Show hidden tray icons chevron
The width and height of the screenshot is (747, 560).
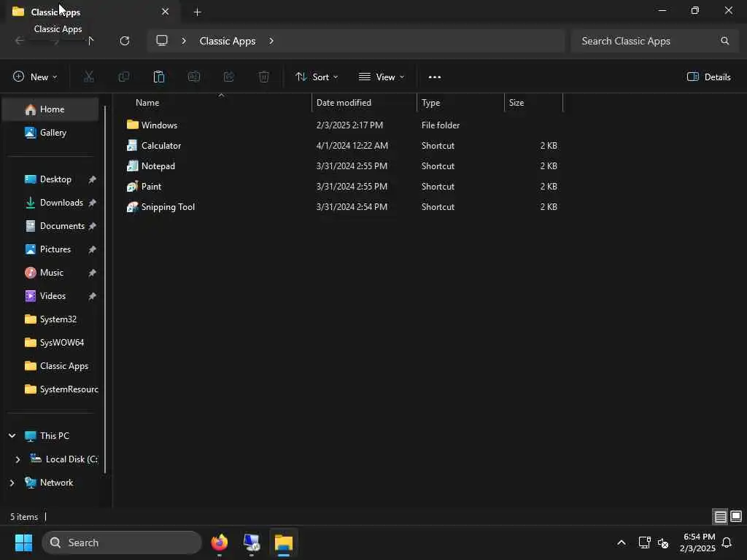[x=622, y=542]
